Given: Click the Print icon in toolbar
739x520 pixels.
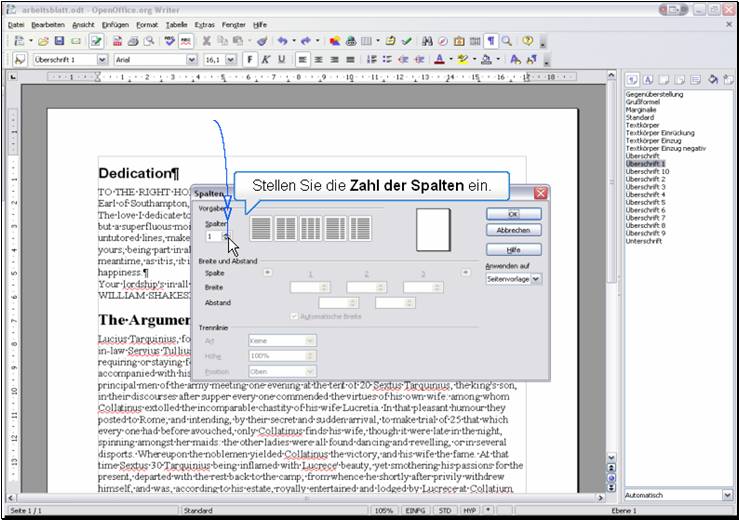Looking at the screenshot, I should (x=133, y=41).
